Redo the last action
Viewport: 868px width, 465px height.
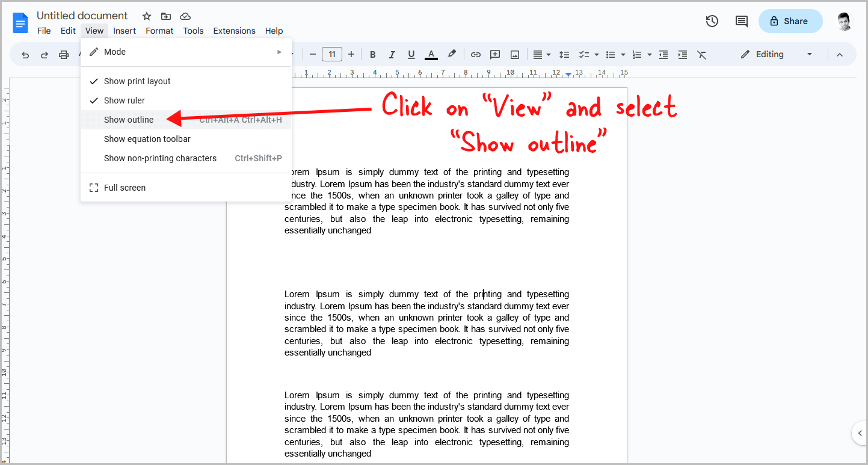pos(44,54)
